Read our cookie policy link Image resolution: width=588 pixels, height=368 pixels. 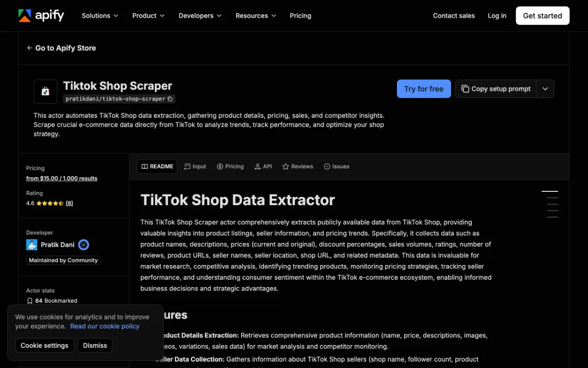coord(105,326)
